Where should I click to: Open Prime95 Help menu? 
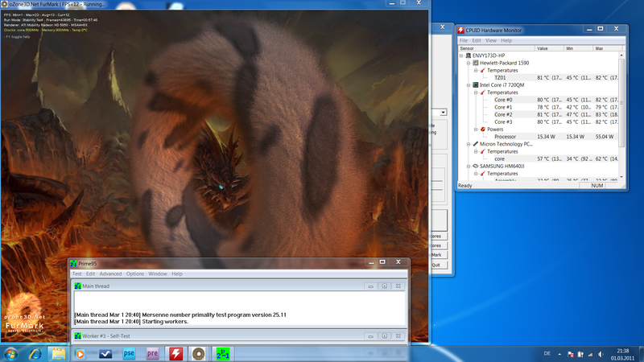point(177,274)
